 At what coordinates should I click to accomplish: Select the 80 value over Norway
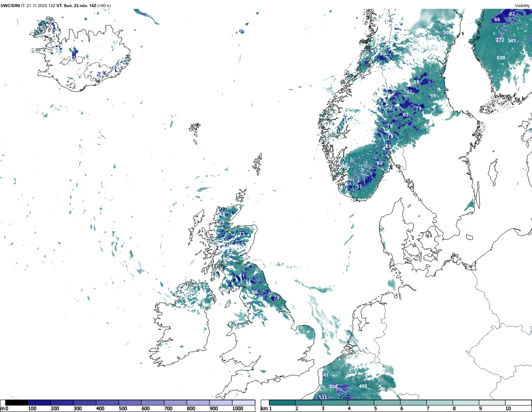tap(383, 54)
